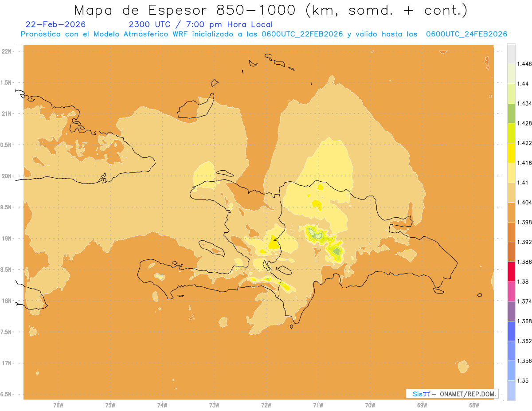Click the 68W longitude axis label

[474, 405]
